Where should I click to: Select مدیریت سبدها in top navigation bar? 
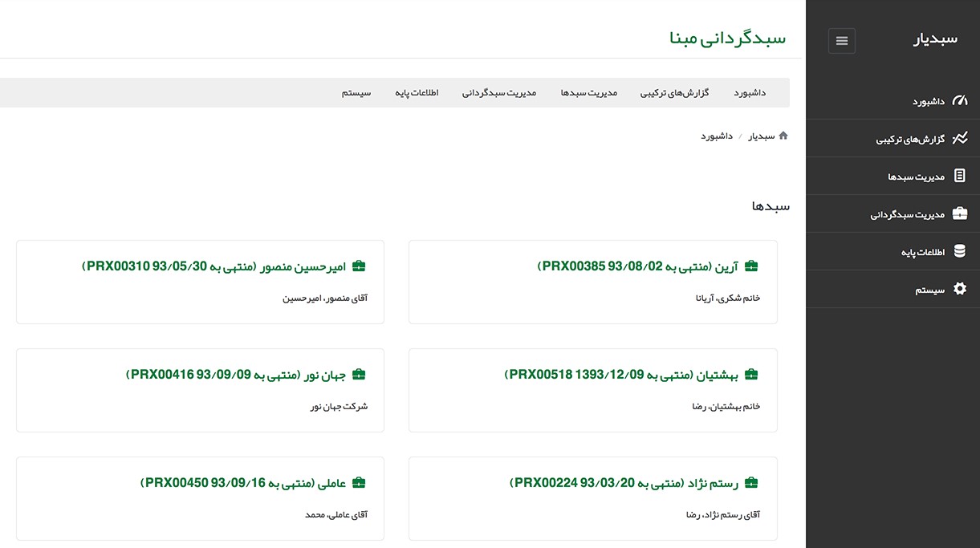tap(588, 93)
